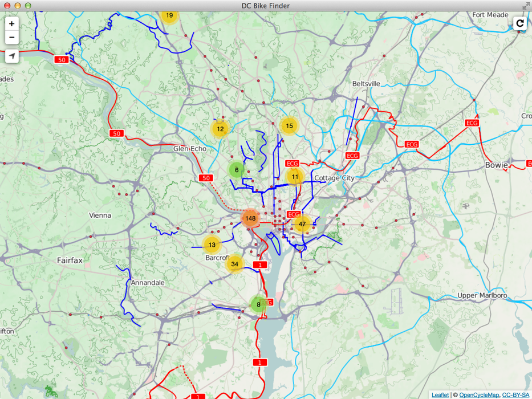Screen dimensions: 532x399
Task: Click the zoom out minus button
Action: tap(12, 38)
